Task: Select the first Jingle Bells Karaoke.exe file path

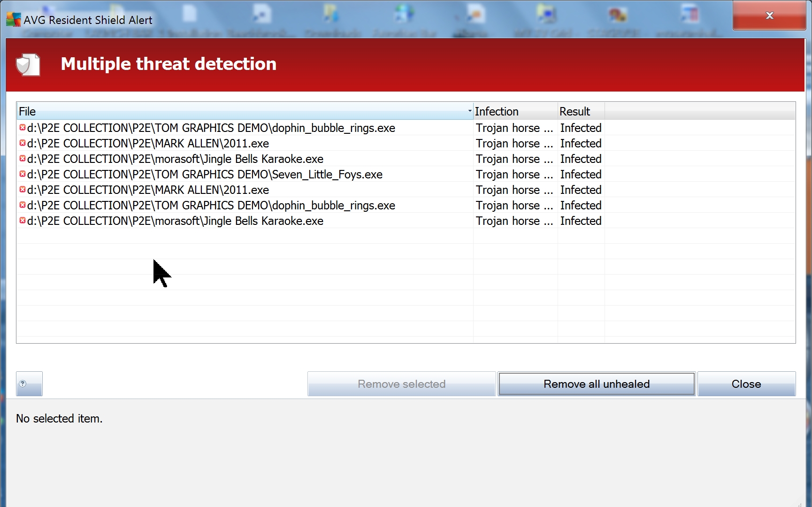Action: coord(175,159)
